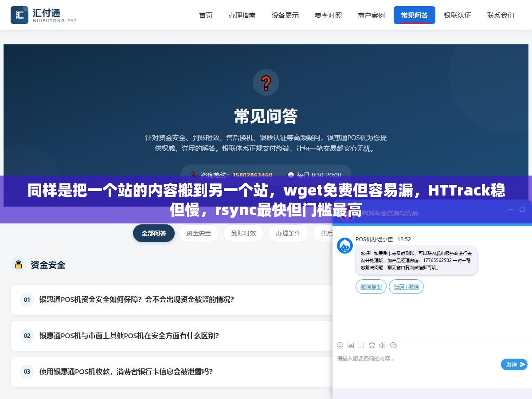Select the active 常见问答 nav tab
Screen dimensions: 532x399
415,15
